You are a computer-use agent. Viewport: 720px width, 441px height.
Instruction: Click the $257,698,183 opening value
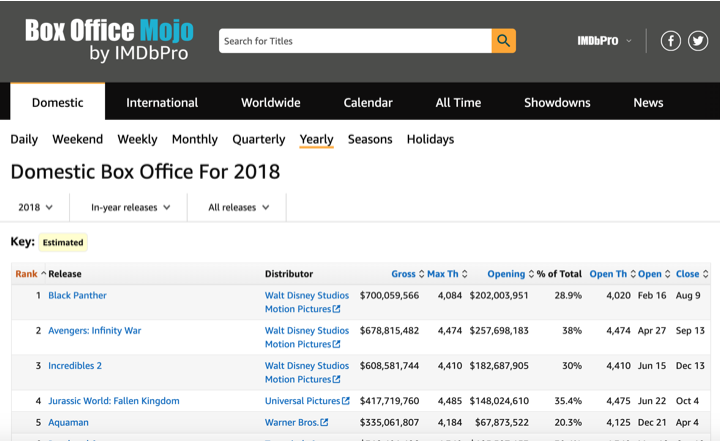[499, 330]
